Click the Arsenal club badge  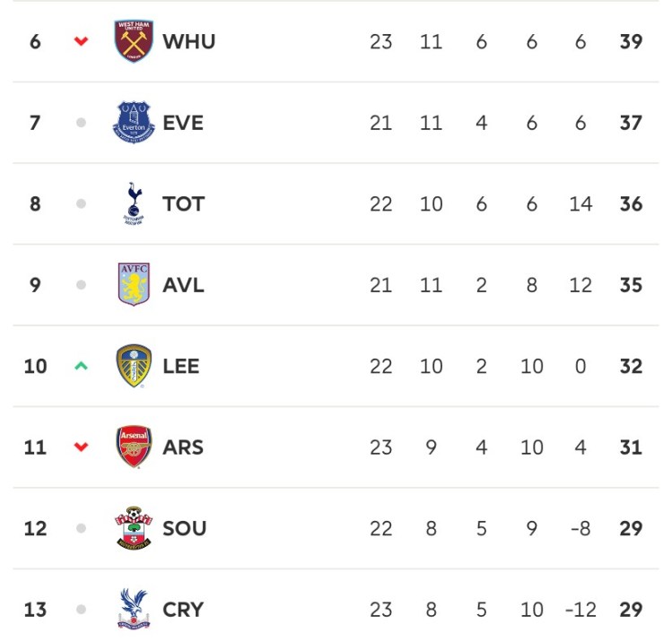coord(134,446)
